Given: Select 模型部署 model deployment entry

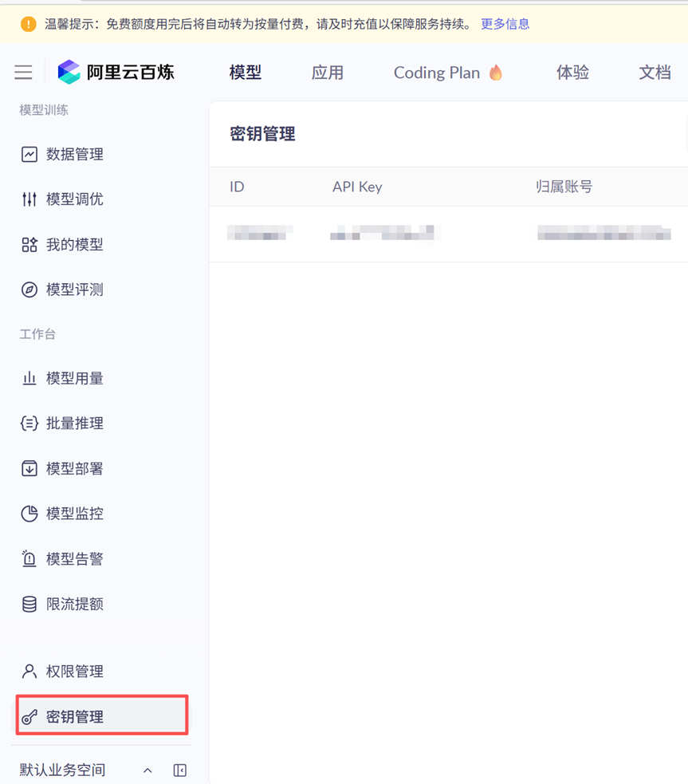Looking at the screenshot, I should [76, 468].
